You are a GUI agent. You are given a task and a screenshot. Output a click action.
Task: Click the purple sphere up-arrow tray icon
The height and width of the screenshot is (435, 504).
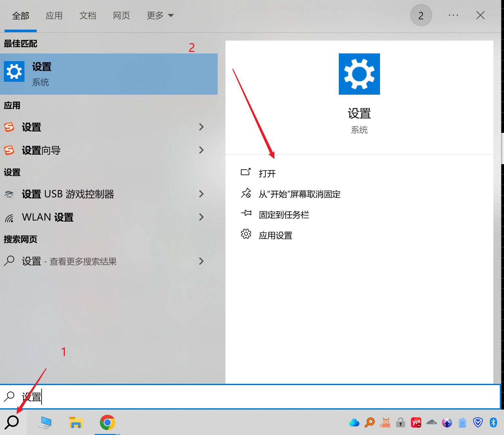pos(447,422)
